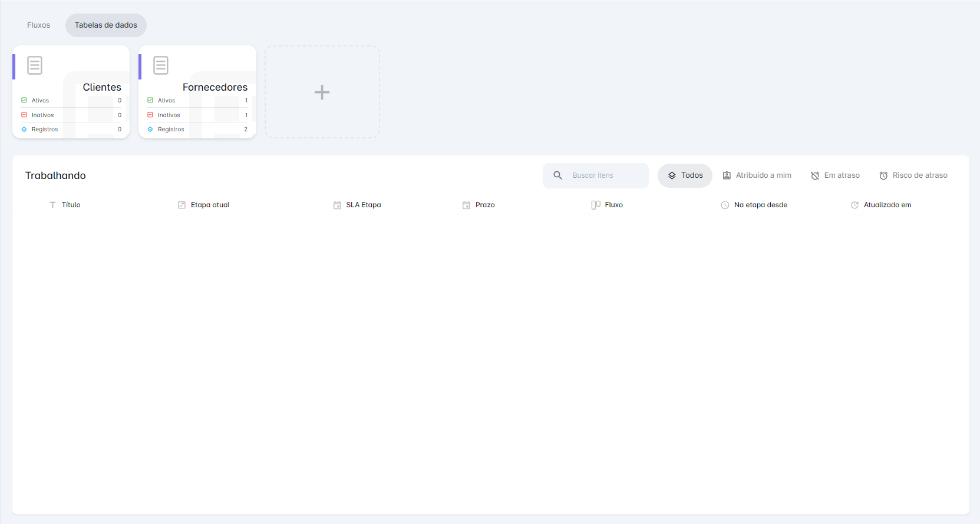Screen dimensions: 980x524
Task: Switch to the Fluxos tab
Action: [38, 25]
